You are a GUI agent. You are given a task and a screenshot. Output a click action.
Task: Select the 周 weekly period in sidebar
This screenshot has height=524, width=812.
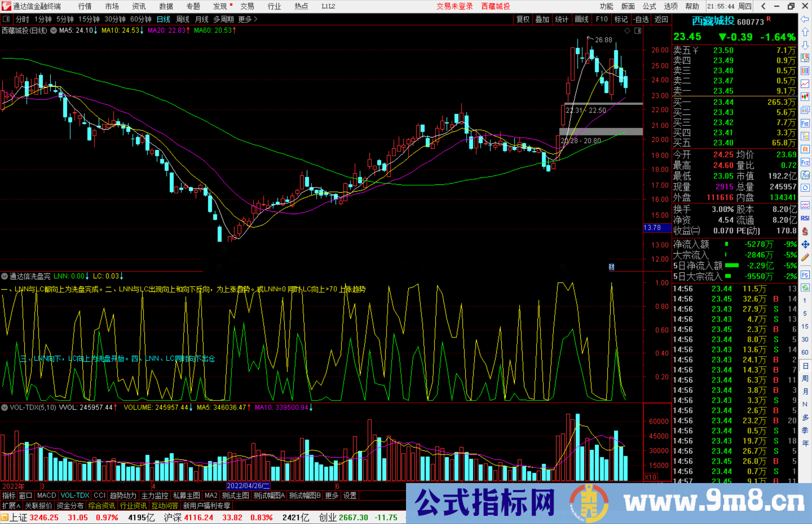(805, 378)
